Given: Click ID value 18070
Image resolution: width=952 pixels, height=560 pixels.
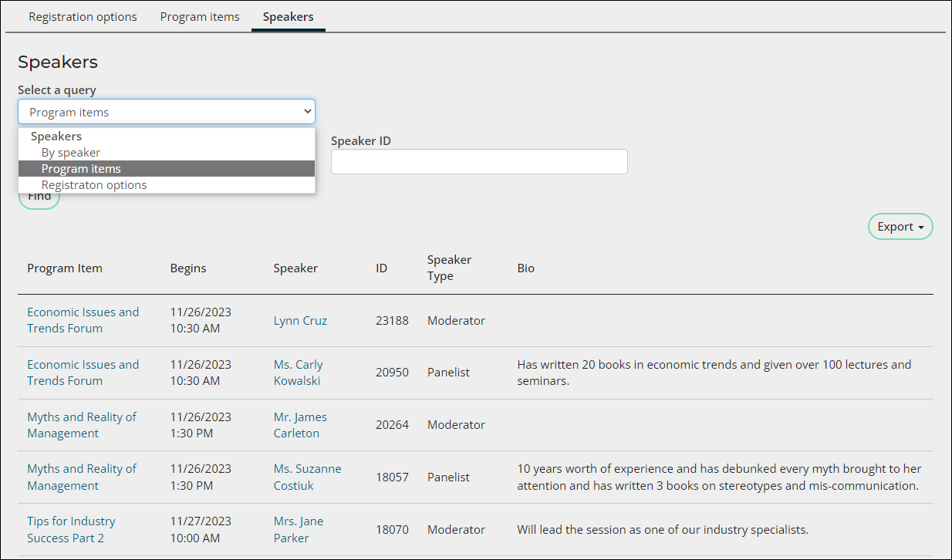Looking at the screenshot, I should click(x=392, y=530).
